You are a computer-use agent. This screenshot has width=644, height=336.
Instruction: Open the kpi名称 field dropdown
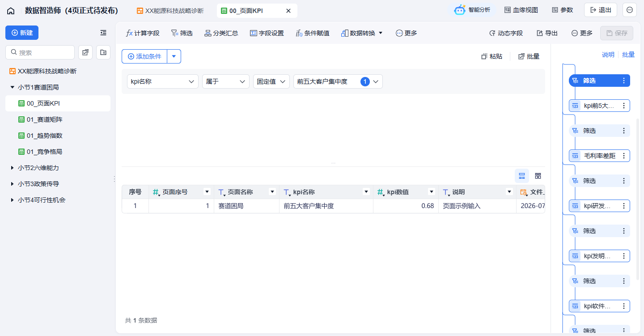coord(163,81)
